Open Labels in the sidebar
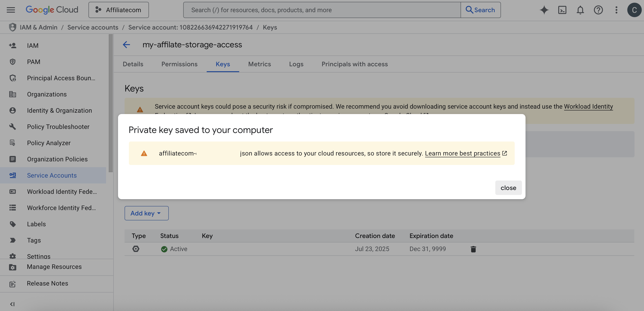 click(53, 224)
